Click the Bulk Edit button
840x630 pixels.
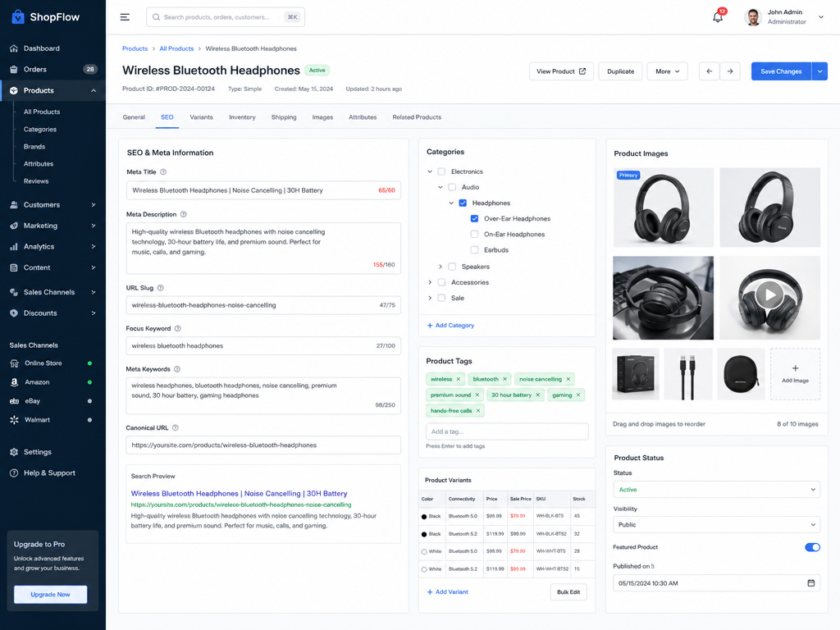click(x=568, y=592)
